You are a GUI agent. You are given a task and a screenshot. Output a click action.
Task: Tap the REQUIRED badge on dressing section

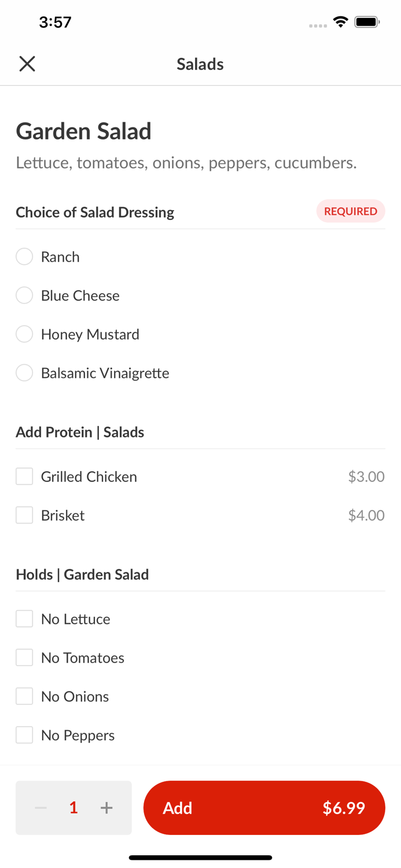coord(351,211)
